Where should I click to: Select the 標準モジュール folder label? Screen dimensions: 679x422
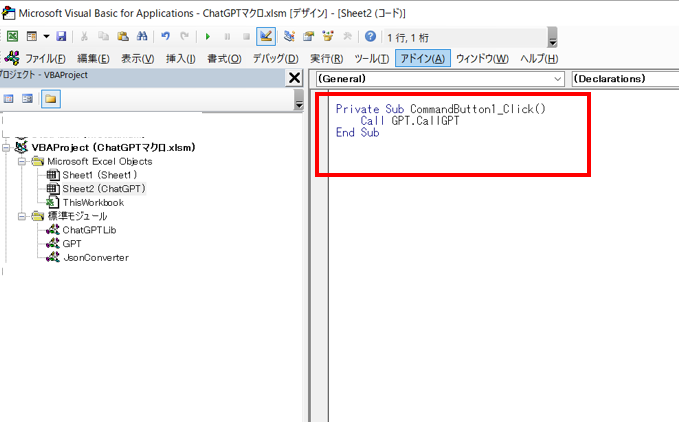[77, 216]
